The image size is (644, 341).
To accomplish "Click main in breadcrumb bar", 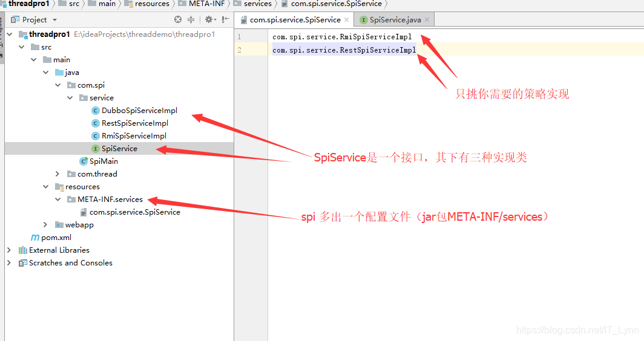I will (x=107, y=4).
